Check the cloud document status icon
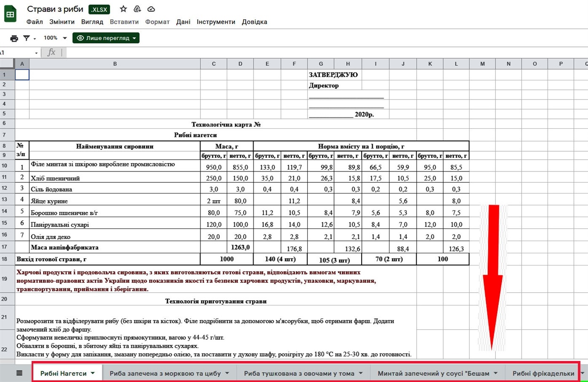The height and width of the screenshot is (382, 588). point(151,9)
